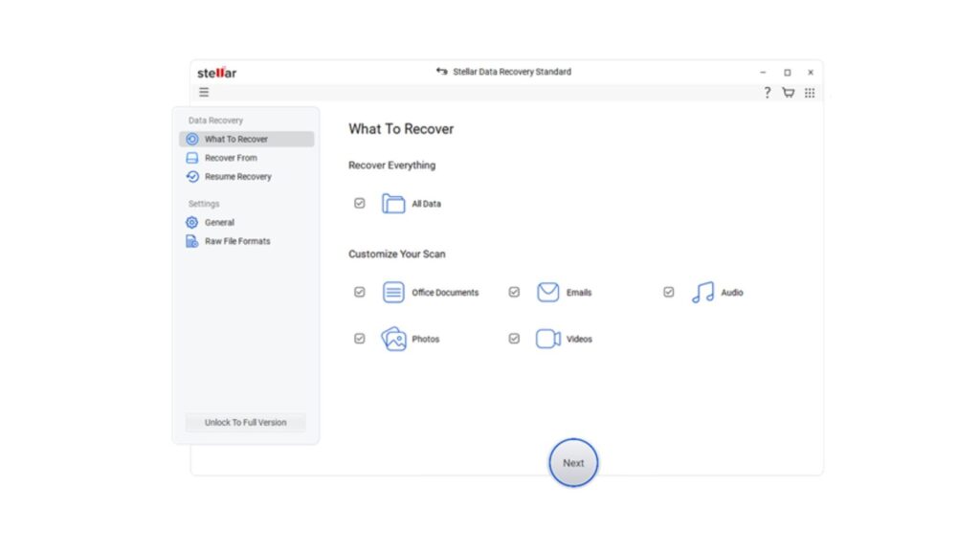Maximize the Stellar window

[787, 73]
